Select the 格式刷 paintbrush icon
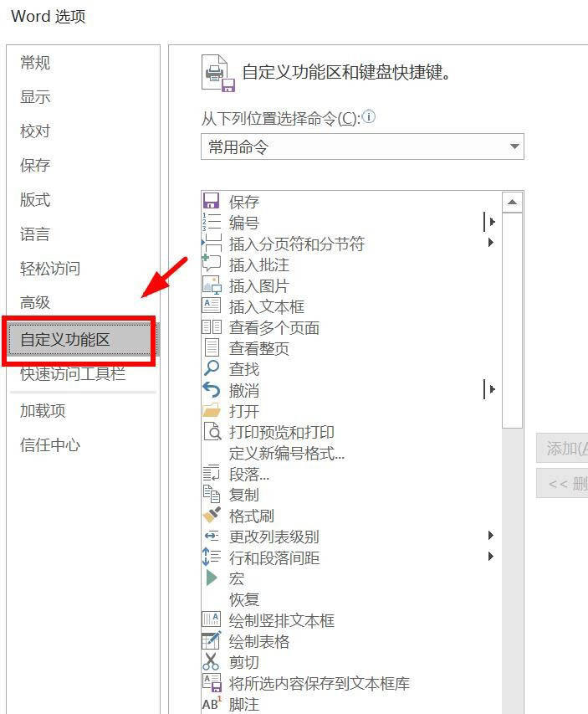Viewport: 588px width, 714px height. (211, 515)
